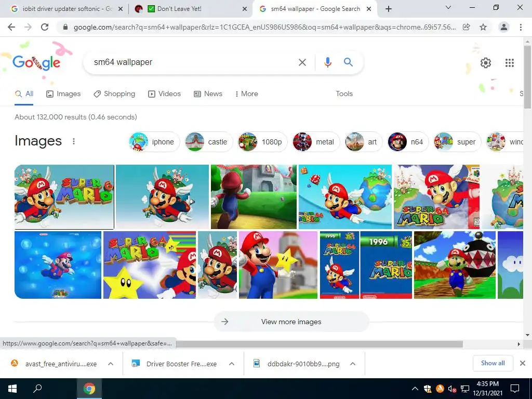Close the downloads bar
532x399 pixels.
coord(523,363)
